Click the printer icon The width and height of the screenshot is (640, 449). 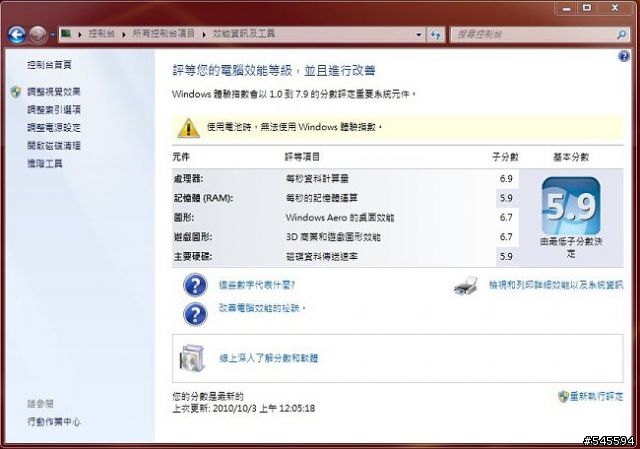click(466, 285)
